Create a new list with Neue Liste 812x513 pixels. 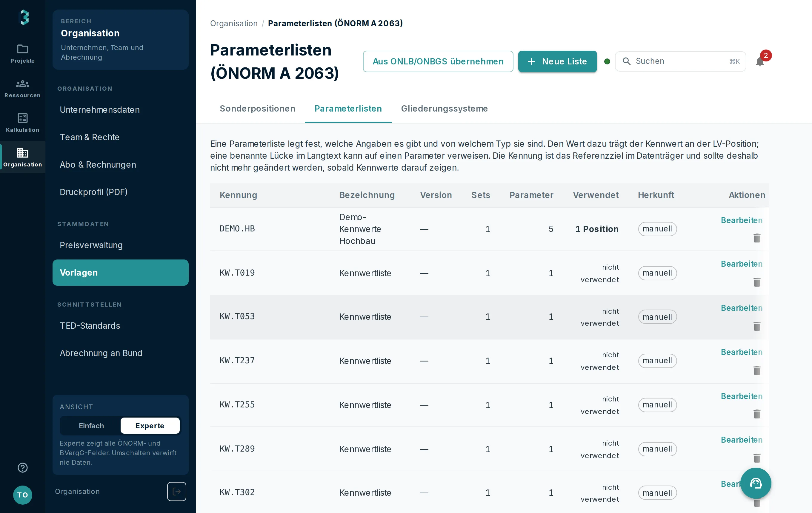click(557, 61)
